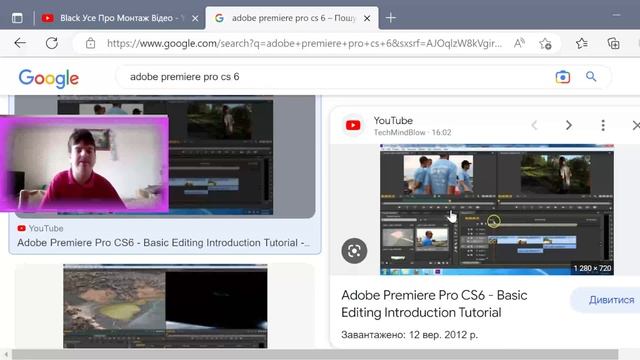Reload the current page
The width and height of the screenshot is (640, 360).
[x=52, y=43]
